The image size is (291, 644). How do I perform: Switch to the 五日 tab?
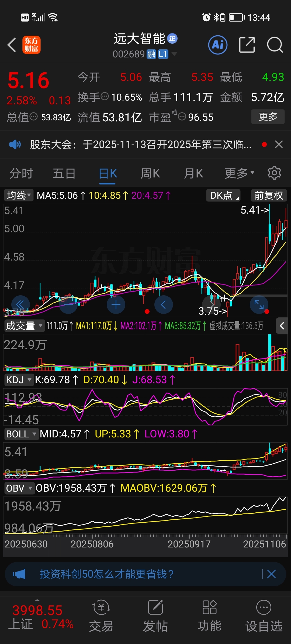pyautogui.click(x=64, y=173)
